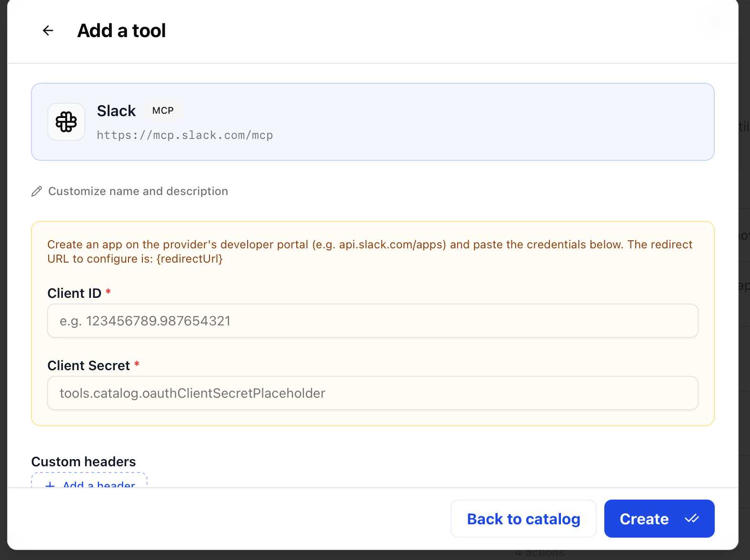Click the redirect URL instruction text
Viewport: 750px width, 560px height.
point(370,251)
